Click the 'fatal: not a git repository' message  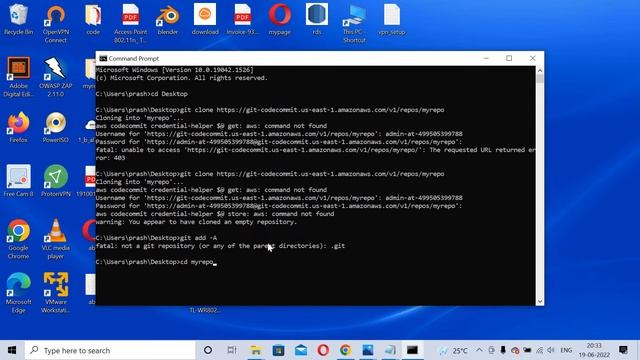(x=220, y=246)
